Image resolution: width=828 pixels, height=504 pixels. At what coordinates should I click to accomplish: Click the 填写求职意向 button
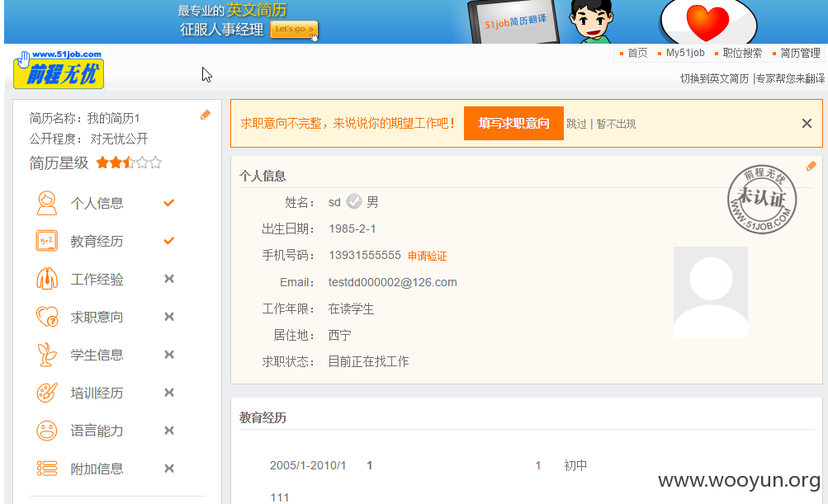coord(513,124)
